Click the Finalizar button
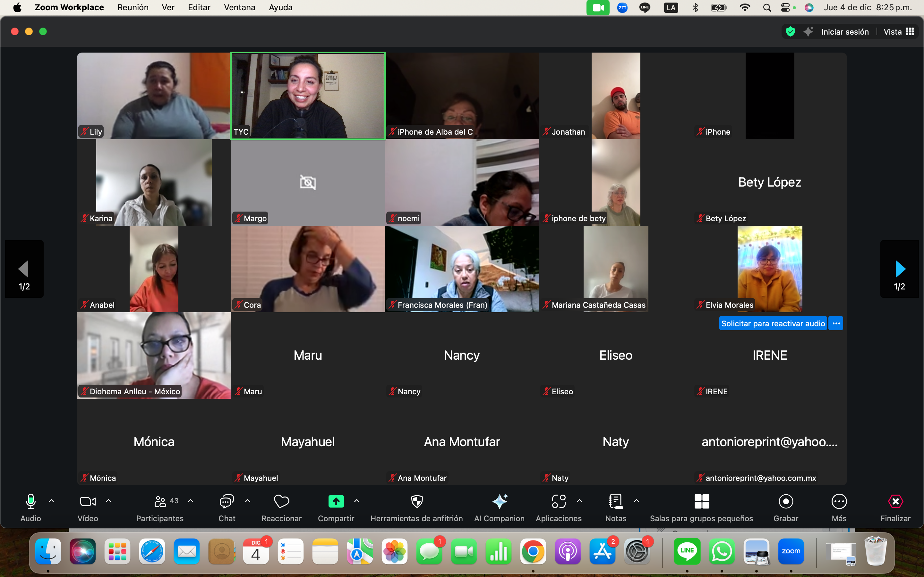Image resolution: width=924 pixels, height=577 pixels. point(895,501)
